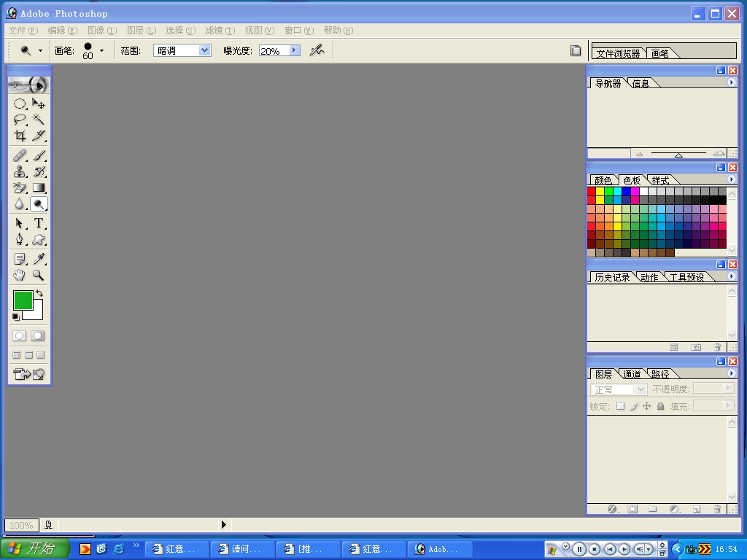This screenshot has width=747, height=560.
Task: Select the Eyedropper tool
Action: tap(38, 259)
